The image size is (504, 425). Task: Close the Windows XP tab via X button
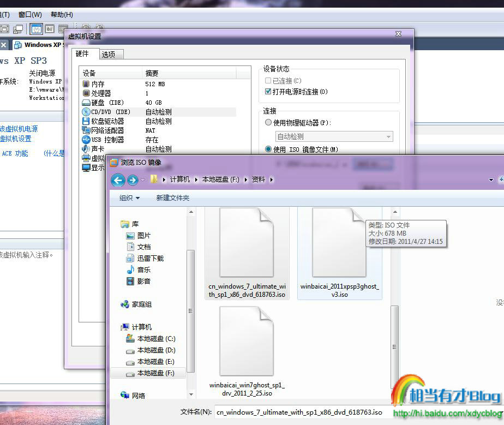(x=3, y=45)
